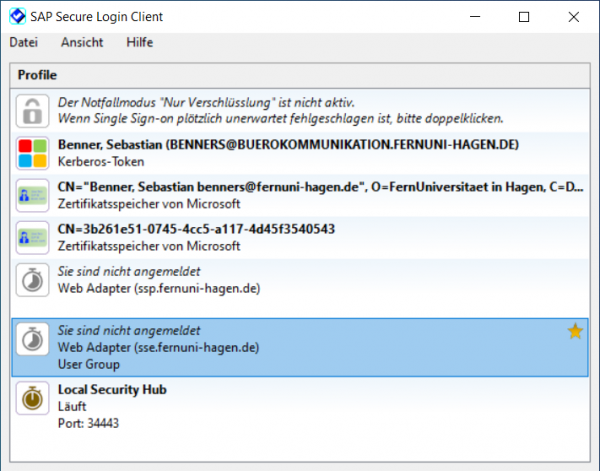Click the Kerberos-Token label
This screenshot has height=471, width=600.
pyautogui.click(x=101, y=161)
